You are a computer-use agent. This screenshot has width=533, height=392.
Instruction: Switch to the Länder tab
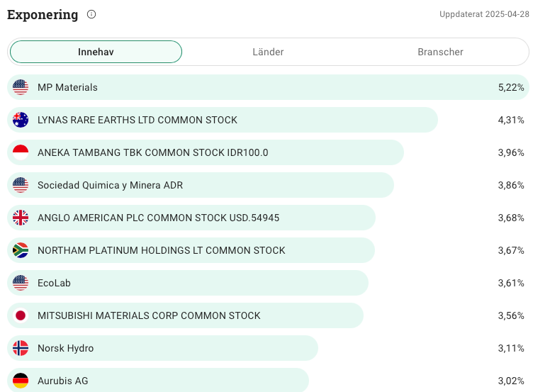coord(268,52)
